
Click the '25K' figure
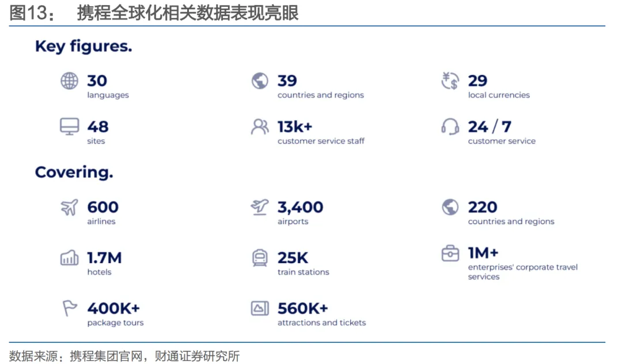pos(293,257)
